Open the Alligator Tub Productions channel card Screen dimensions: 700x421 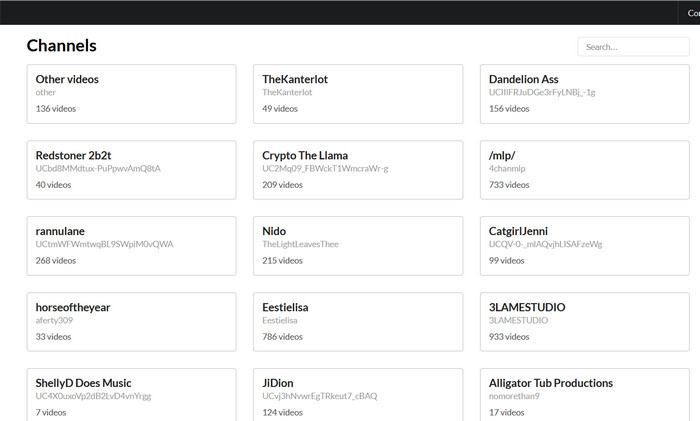coord(585,395)
